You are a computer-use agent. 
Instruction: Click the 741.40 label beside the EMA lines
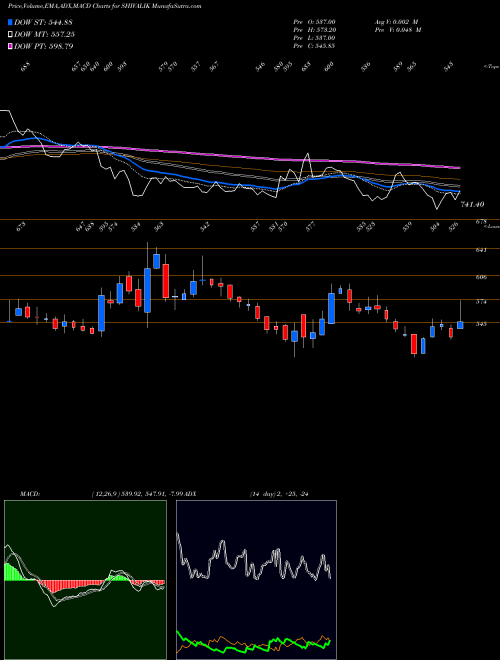click(472, 204)
